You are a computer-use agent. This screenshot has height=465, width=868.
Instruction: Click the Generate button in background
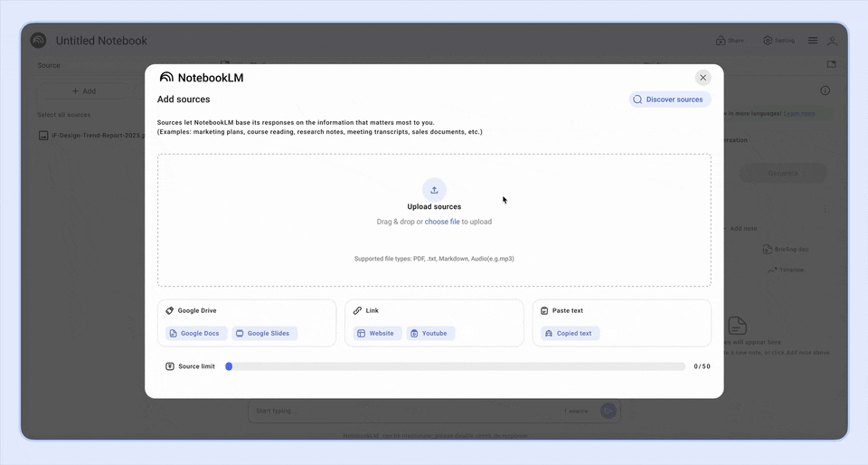pos(783,174)
